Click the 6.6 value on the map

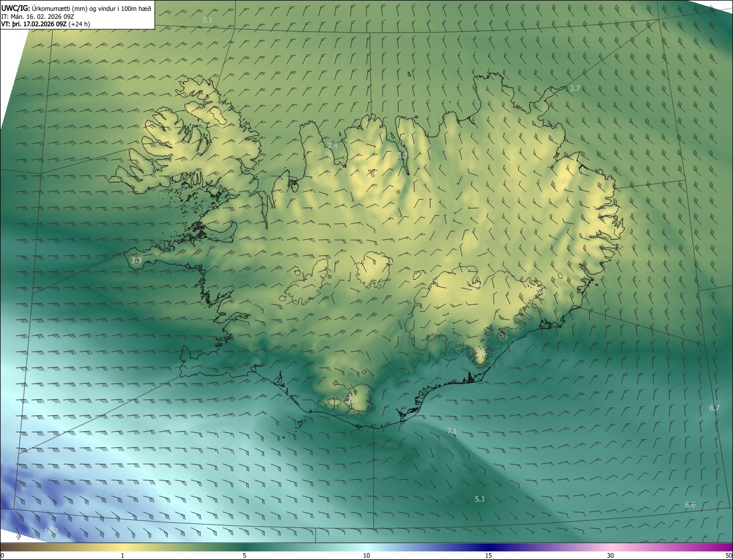pyautogui.click(x=690, y=505)
